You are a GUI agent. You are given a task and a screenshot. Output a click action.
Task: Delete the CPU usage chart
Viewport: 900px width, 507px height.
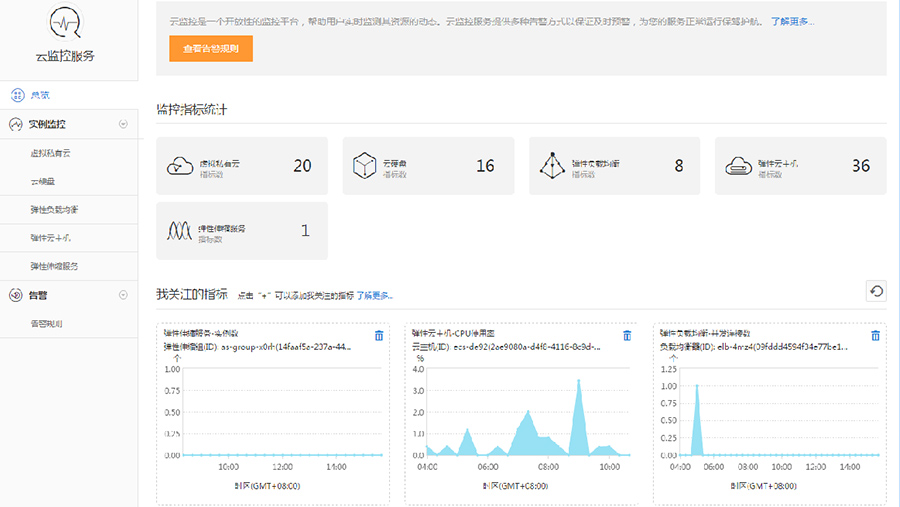[x=627, y=336]
